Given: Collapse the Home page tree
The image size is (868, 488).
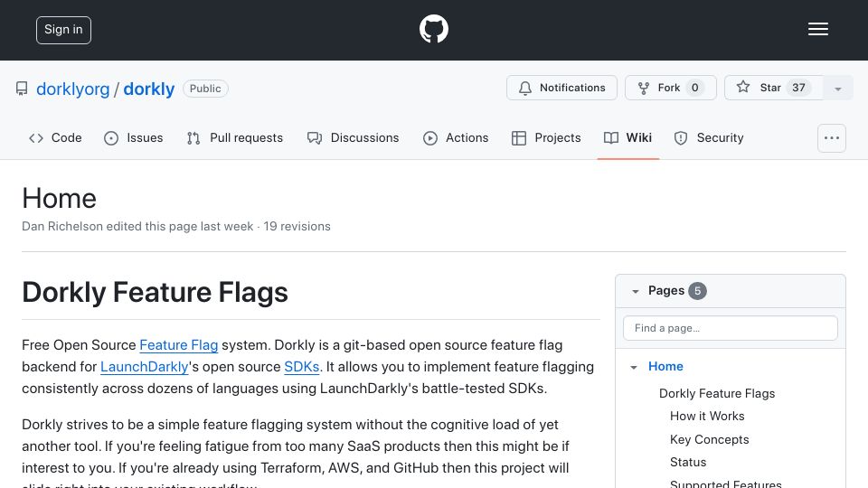Looking at the screenshot, I should coord(634,367).
